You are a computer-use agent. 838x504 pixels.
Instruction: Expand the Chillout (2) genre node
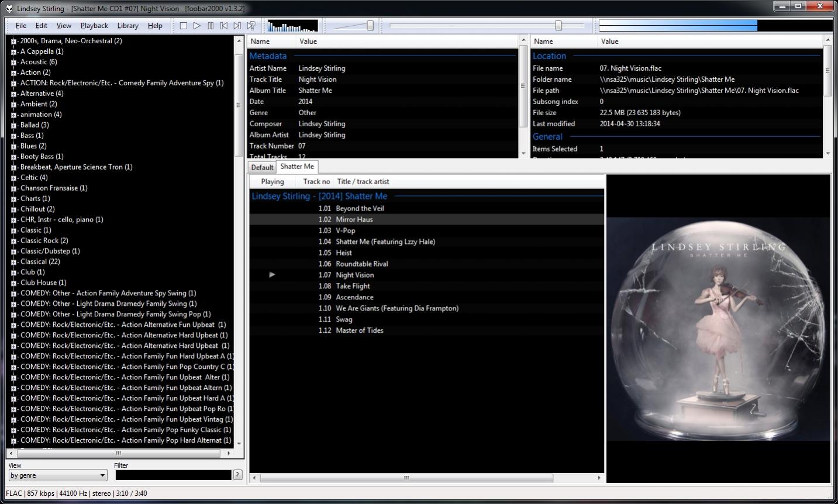point(13,210)
